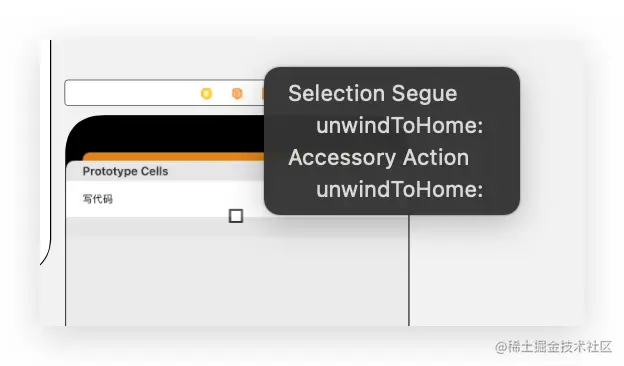The width and height of the screenshot is (624, 366).
Task: Select the yellow View Controller dock icon
Action: (206, 93)
